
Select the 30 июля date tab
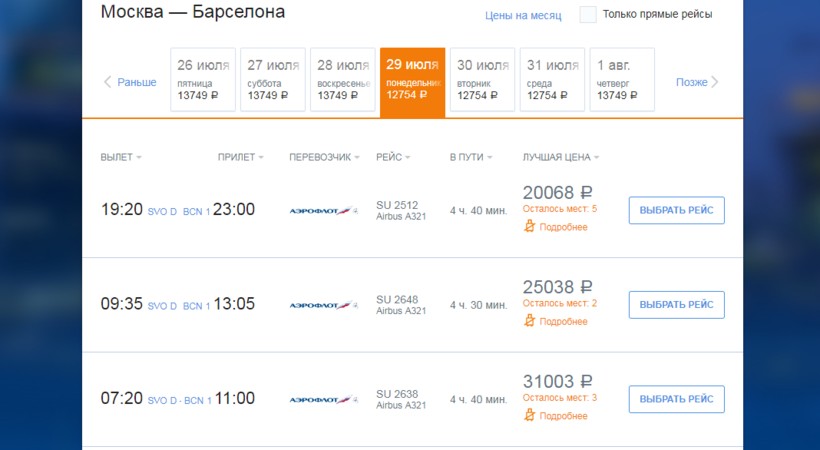click(482, 80)
